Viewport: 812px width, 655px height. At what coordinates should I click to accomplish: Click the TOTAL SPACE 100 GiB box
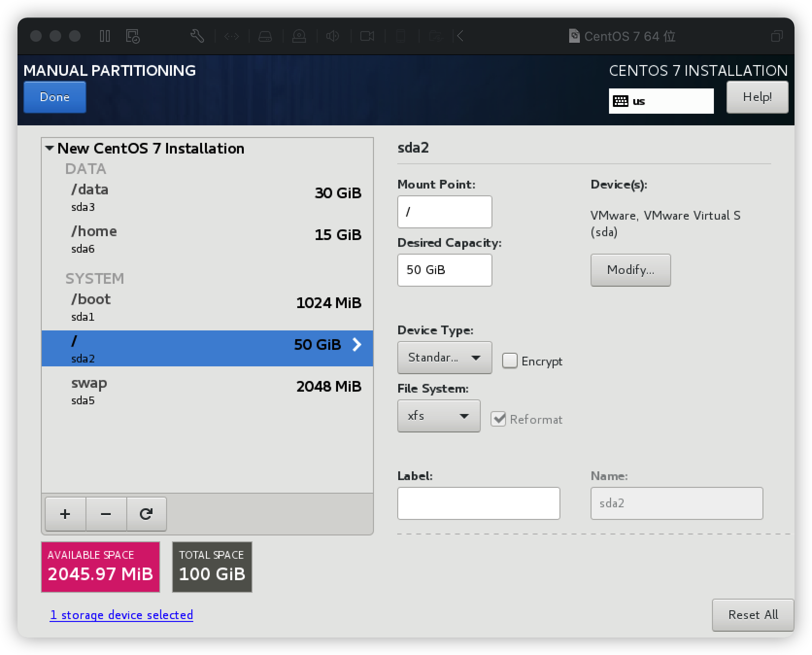212,567
